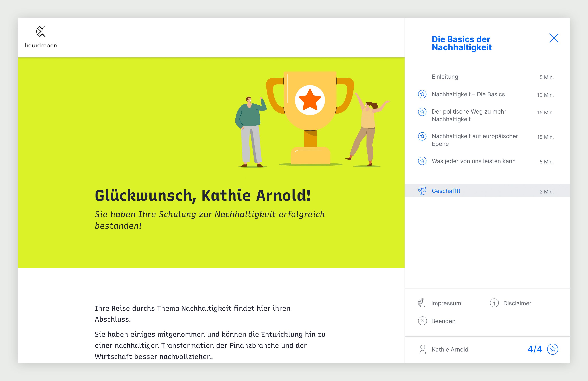Click star icon beside Der politische Weg
Image resolution: width=588 pixels, height=381 pixels.
tap(422, 112)
